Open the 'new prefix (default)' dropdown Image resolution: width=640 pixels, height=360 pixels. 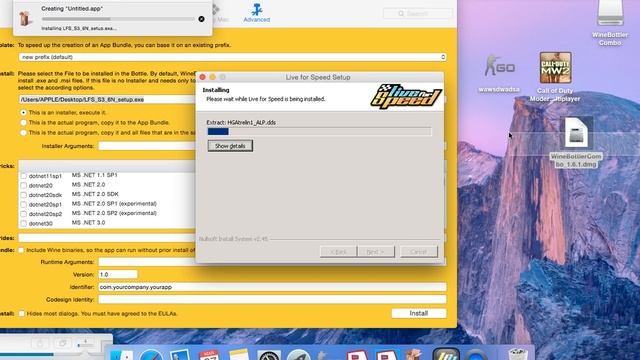pyautogui.click(x=232, y=57)
